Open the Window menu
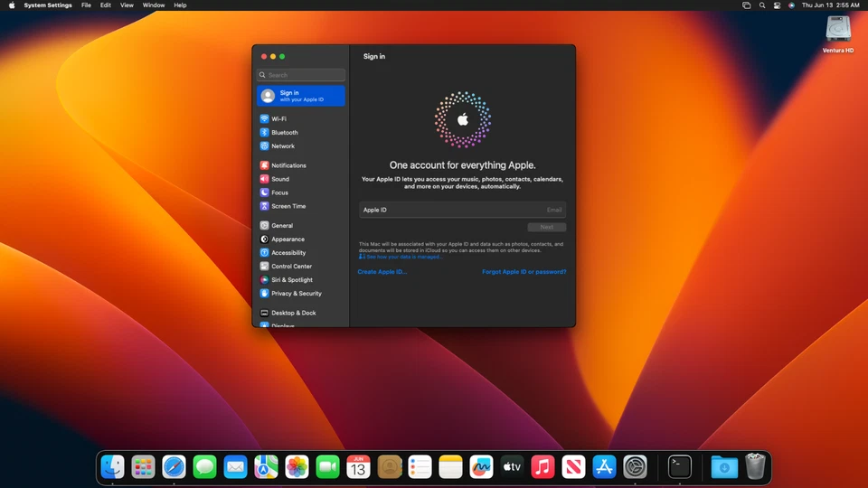The height and width of the screenshot is (488, 868). pyautogui.click(x=154, y=5)
